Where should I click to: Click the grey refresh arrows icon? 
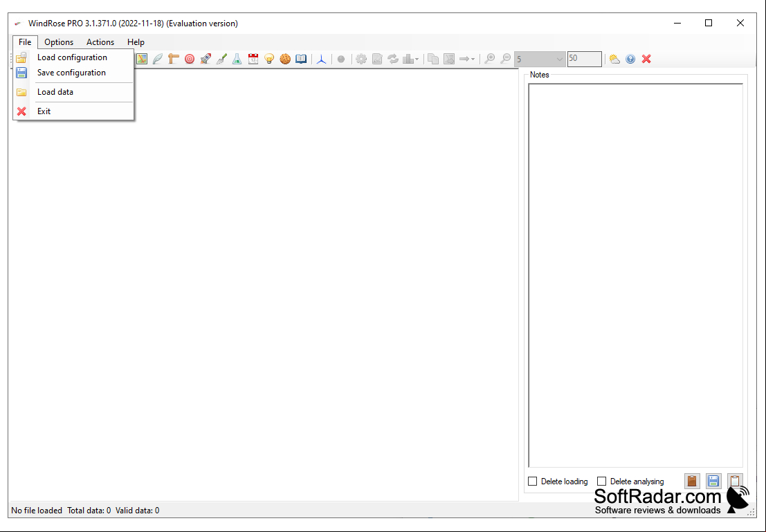(x=393, y=59)
